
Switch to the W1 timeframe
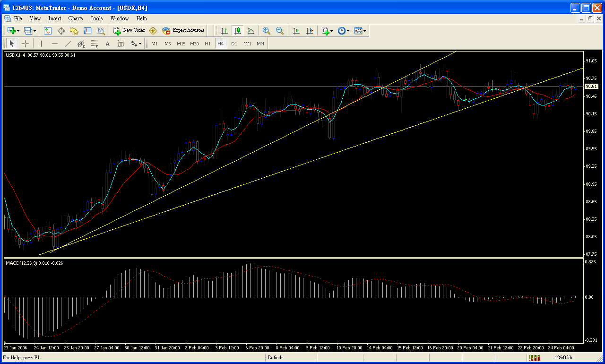[248, 43]
